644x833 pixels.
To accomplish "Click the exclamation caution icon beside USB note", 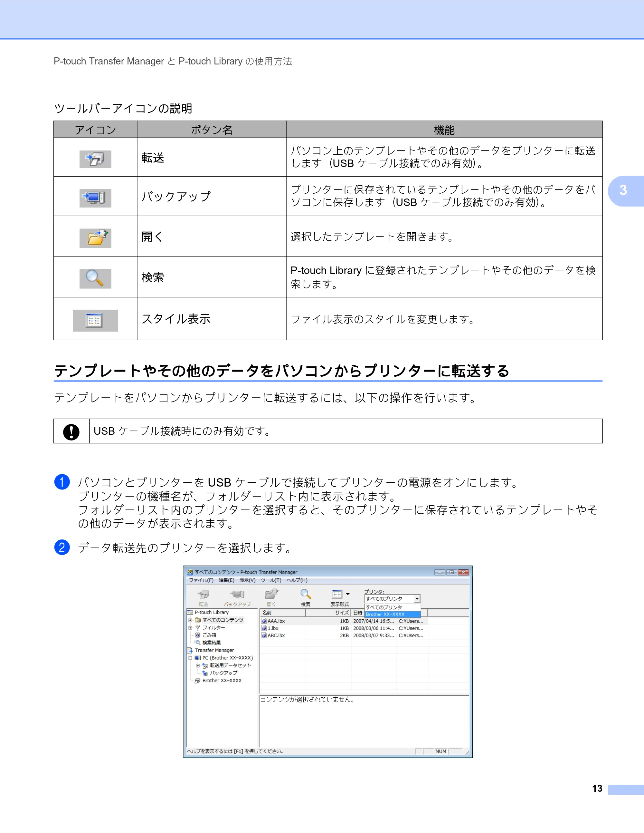I will [71, 432].
